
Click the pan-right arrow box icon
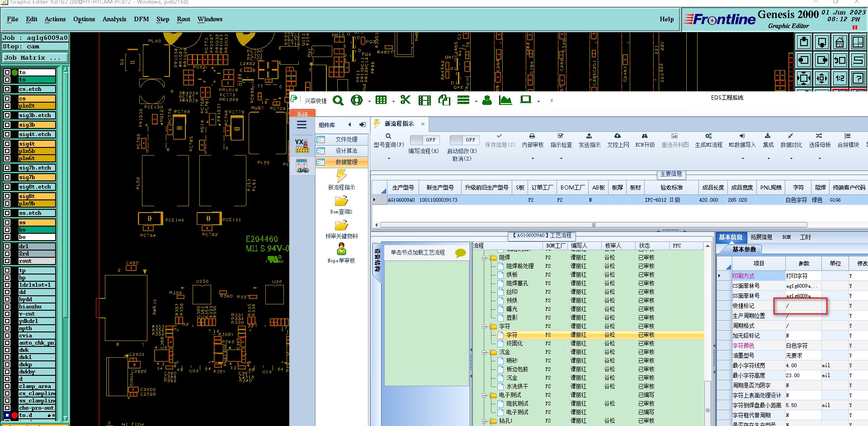click(821, 60)
